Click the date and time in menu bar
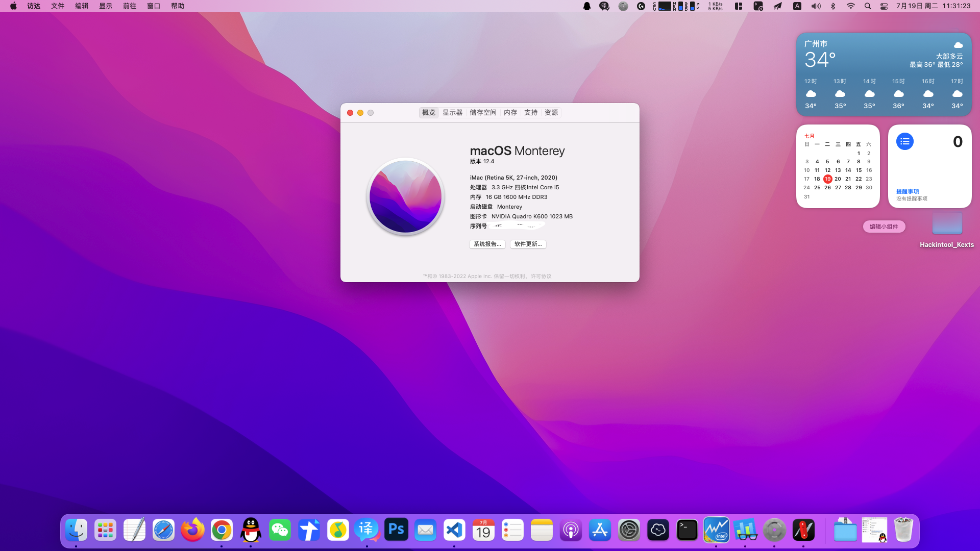 coord(934,6)
